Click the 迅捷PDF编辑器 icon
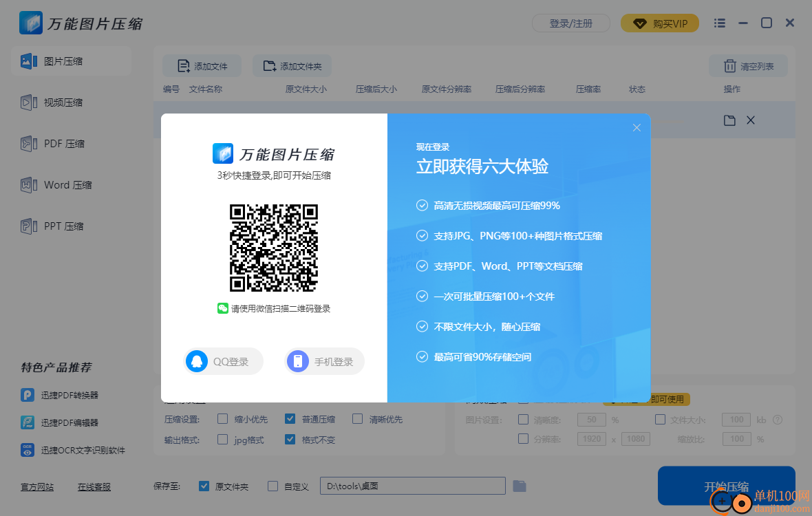 (x=28, y=422)
